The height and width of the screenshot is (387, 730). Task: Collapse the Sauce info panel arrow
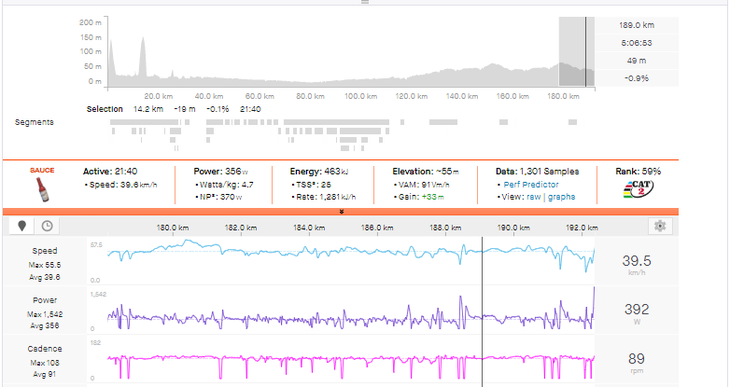(x=341, y=212)
